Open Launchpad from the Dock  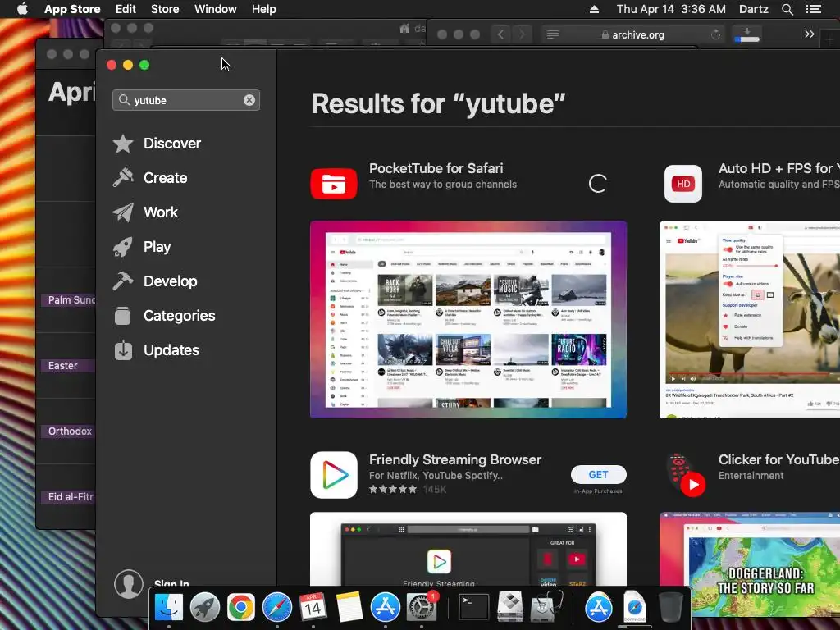(204, 608)
